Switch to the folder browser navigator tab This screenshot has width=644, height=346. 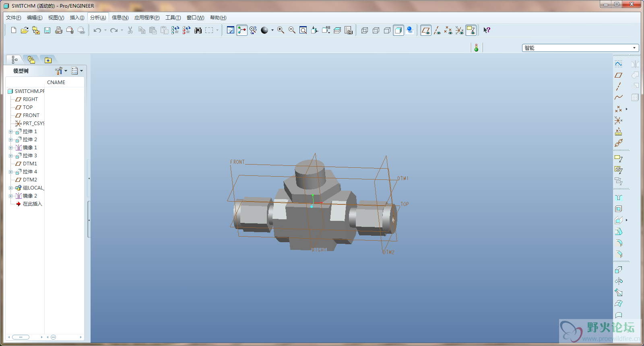click(31, 60)
